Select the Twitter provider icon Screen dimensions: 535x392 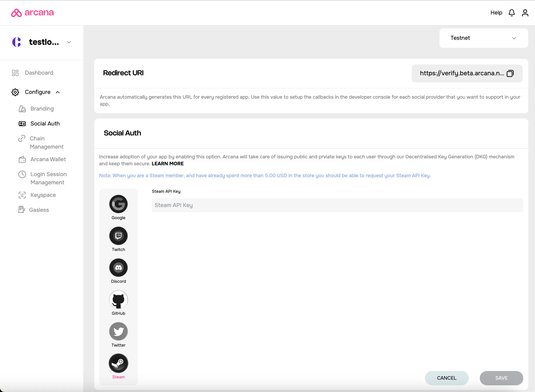(x=118, y=331)
